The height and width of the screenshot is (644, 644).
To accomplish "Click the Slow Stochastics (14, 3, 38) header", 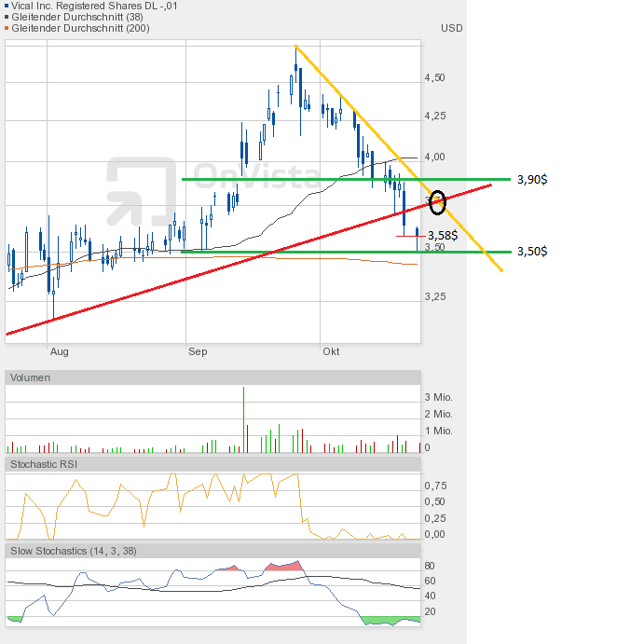I will coord(212,551).
